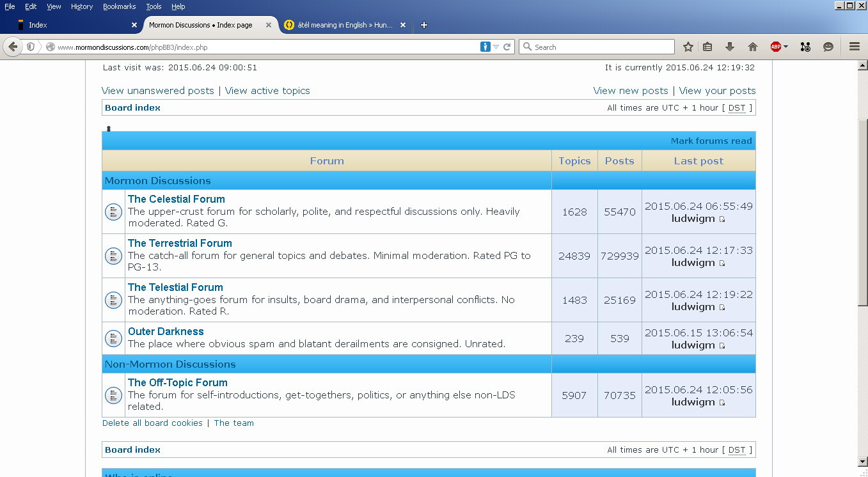Click the bottom Board index link
Screen dimensions: 868x477
point(132,450)
